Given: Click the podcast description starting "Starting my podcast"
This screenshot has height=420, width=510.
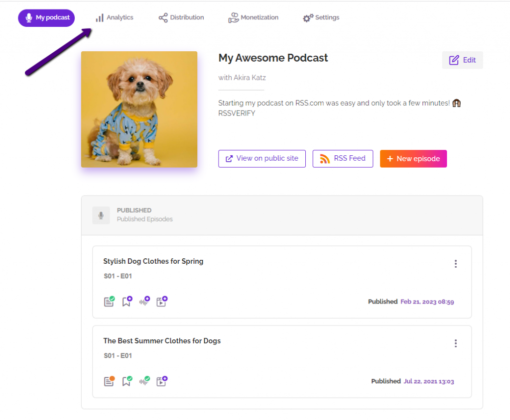Looking at the screenshot, I should [x=339, y=108].
